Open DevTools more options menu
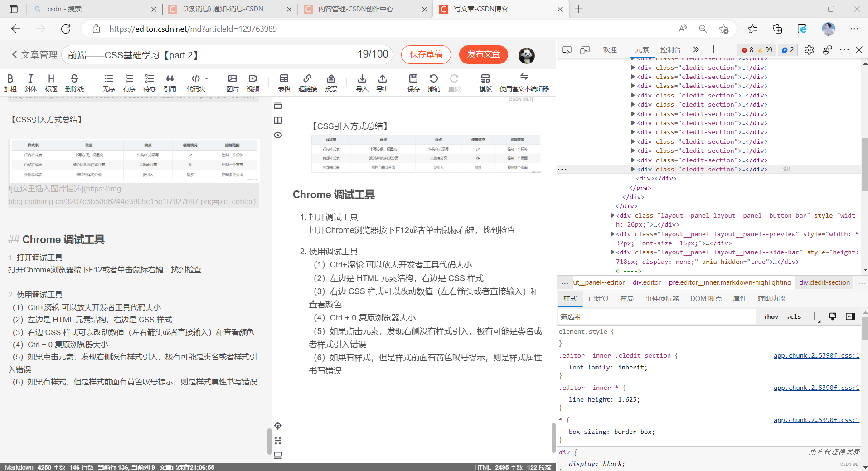Viewport: 868px width, 471px height. (x=844, y=50)
